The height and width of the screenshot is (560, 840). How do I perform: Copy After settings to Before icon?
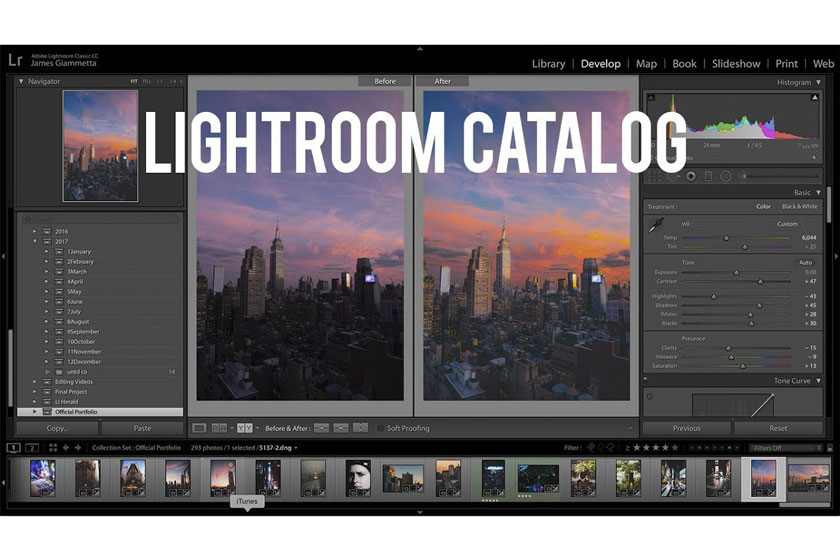pos(341,428)
